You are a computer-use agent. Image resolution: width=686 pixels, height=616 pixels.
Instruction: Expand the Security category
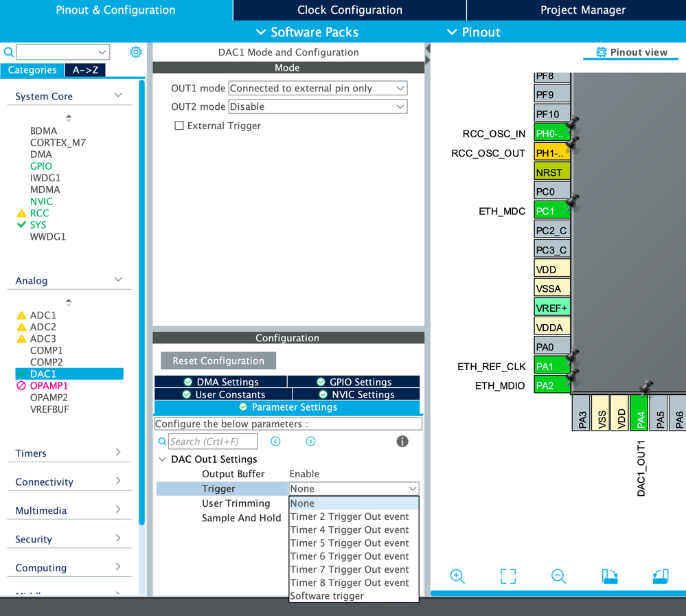(x=118, y=538)
